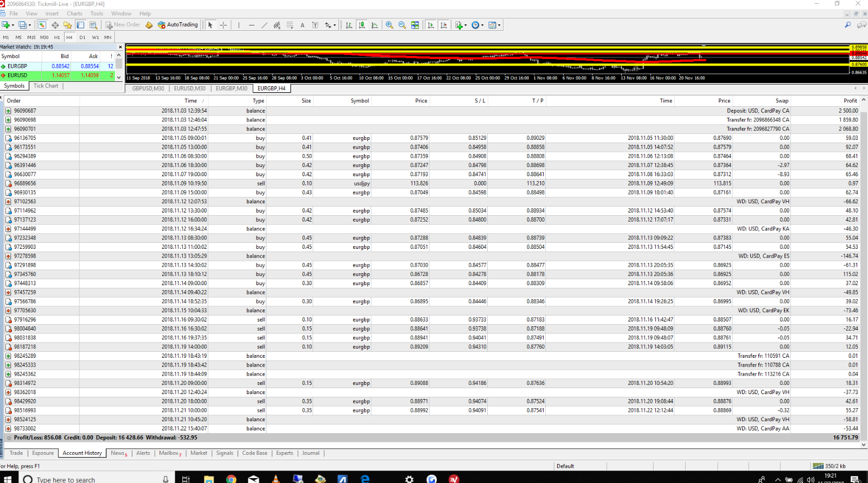This screenshot has width=868, height=483.
Task: Toggle the Terminal window icon
Action: (x=80, y=25)
